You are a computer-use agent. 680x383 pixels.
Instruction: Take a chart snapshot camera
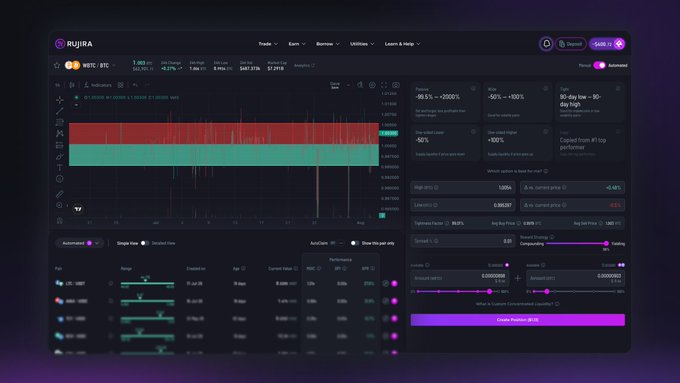(396, 85)
